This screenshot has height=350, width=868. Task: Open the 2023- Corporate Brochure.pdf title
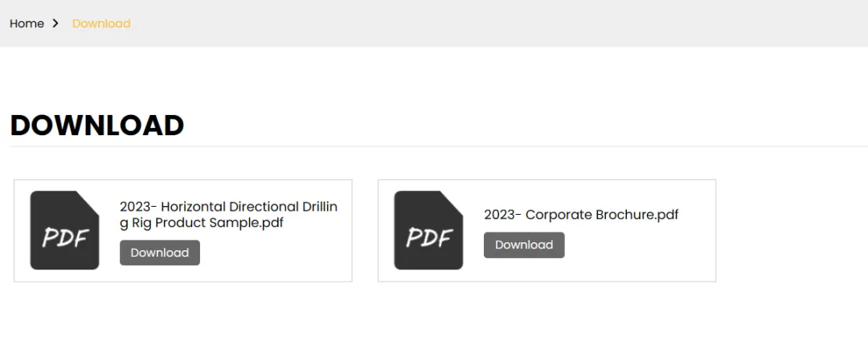tap(581, 215)
